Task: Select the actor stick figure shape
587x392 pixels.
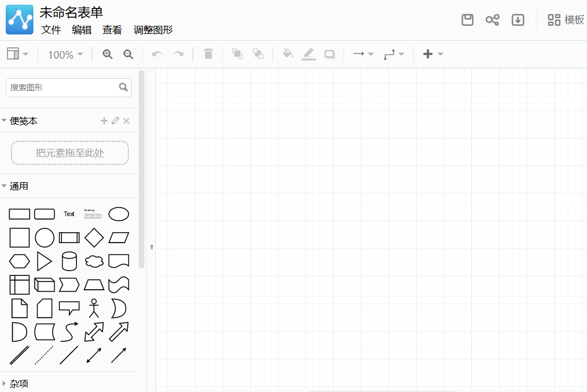Action: 94,308
